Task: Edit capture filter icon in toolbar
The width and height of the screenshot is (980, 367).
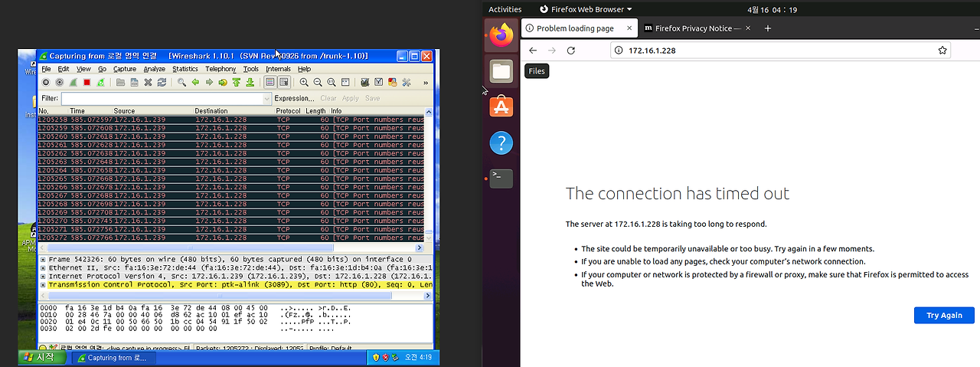Action: tap(364, 82)
